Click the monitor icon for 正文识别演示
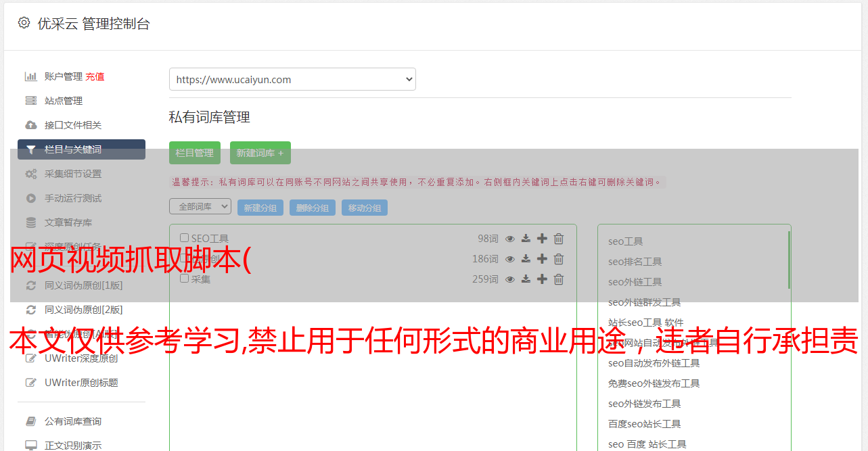This screenshot has width=868, height=451. (31, 446)
